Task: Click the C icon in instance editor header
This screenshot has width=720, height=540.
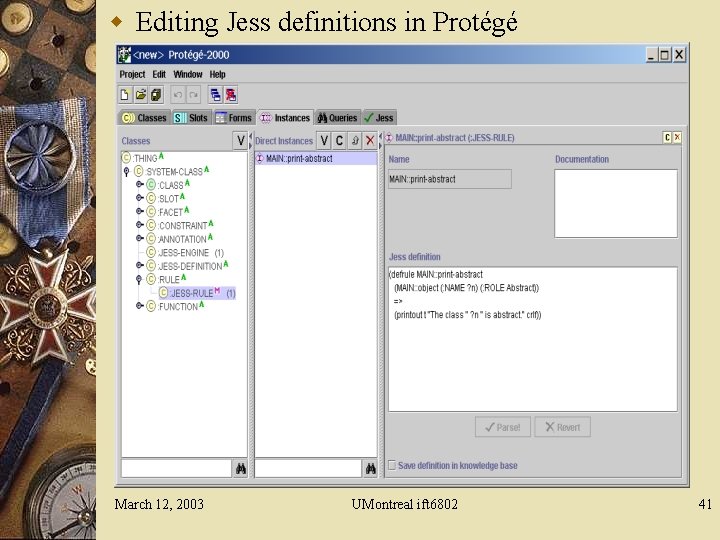Action: 667,137
